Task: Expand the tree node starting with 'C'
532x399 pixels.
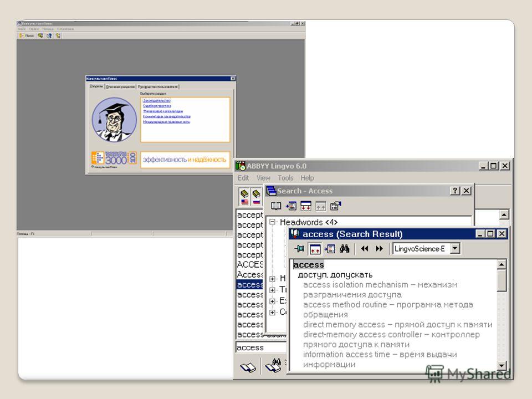Action: pos(272,313)
